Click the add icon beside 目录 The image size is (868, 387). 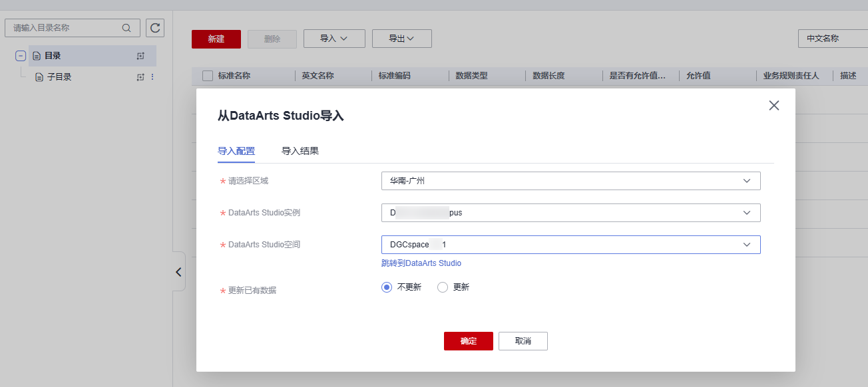click(x=140, y=57)
